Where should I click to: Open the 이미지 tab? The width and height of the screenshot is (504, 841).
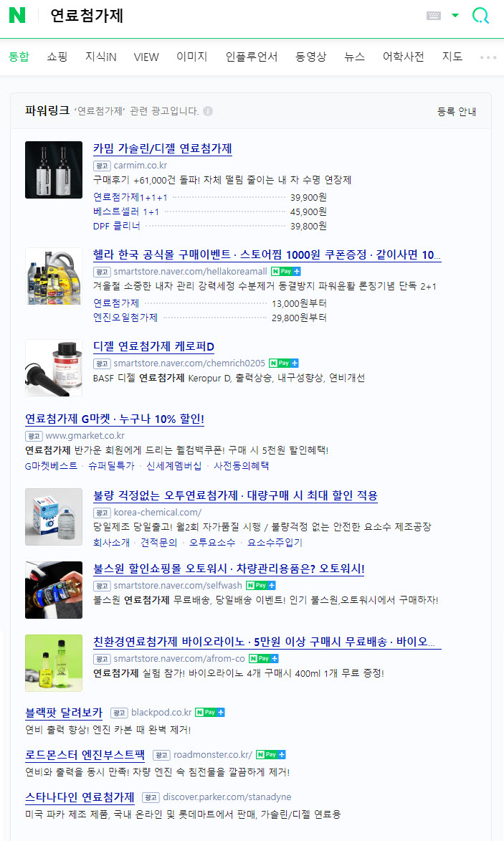(x=192, y=57)
